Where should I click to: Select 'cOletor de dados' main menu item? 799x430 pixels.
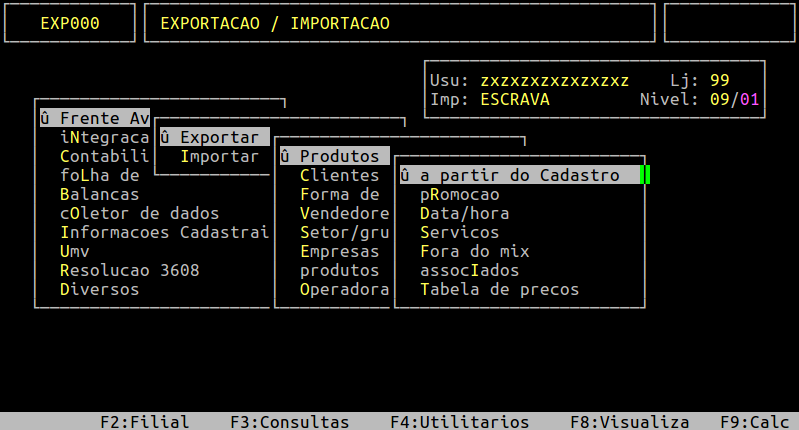pyautogui.click(x=139, y=214)
